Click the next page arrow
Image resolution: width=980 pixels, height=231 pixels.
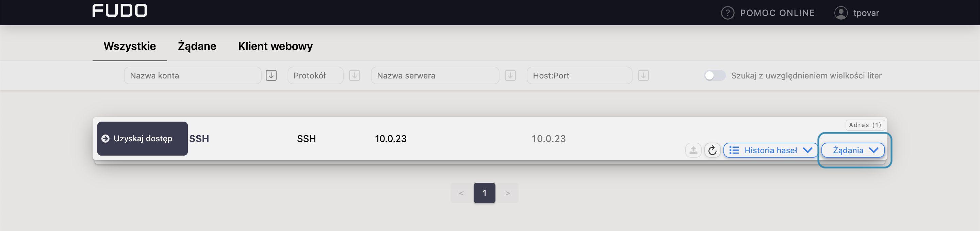[507, 193]
